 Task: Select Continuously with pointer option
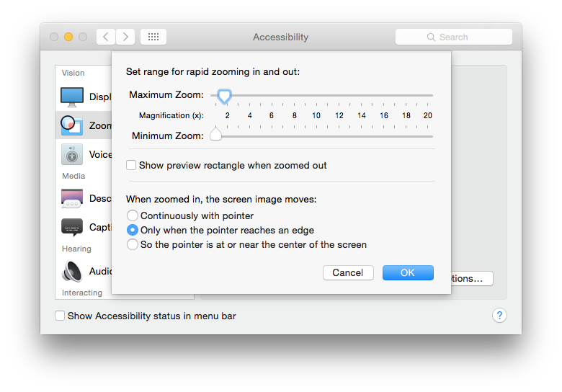tap(133, 215)
